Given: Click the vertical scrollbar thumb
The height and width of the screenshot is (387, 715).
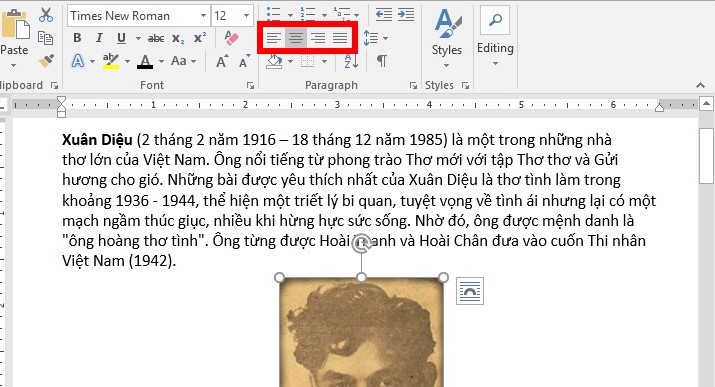Looking at the screenshot, I should tap(706, 156).
